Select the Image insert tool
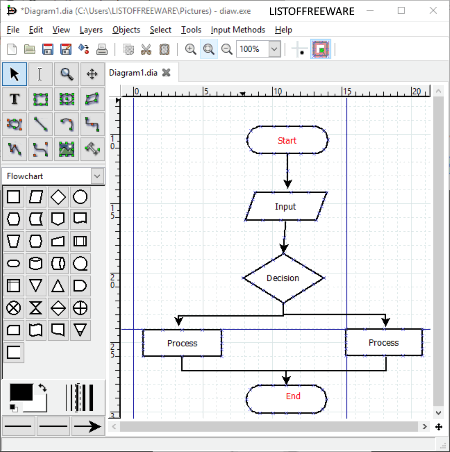This screenshot has height=452, width=450. (x=66, y=149)
